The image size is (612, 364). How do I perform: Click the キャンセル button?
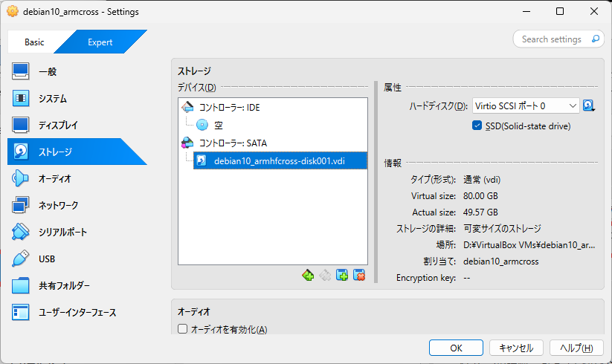tap(515, 348)
